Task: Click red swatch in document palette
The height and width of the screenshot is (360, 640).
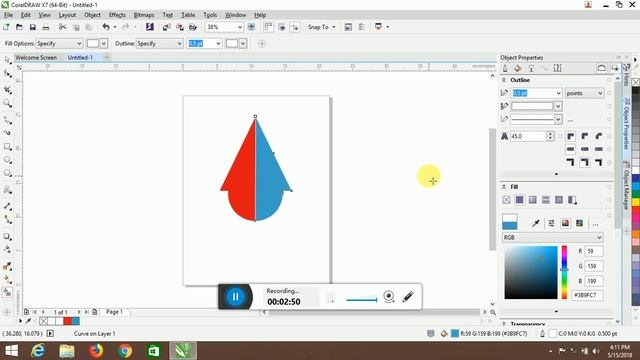Action: [67, 321]
